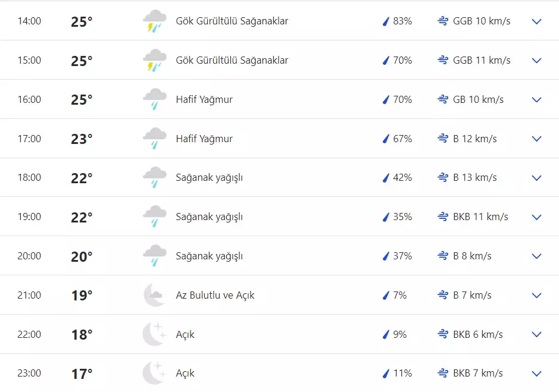Select the crescent moon icon at 21:00
This screenshot has height=392, width=559.
154,294
